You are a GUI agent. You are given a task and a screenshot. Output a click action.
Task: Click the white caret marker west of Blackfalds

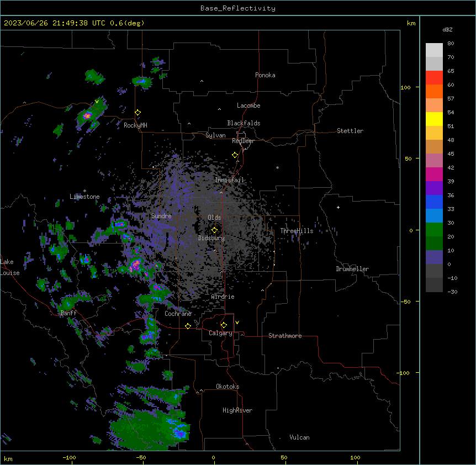[189, 124]
